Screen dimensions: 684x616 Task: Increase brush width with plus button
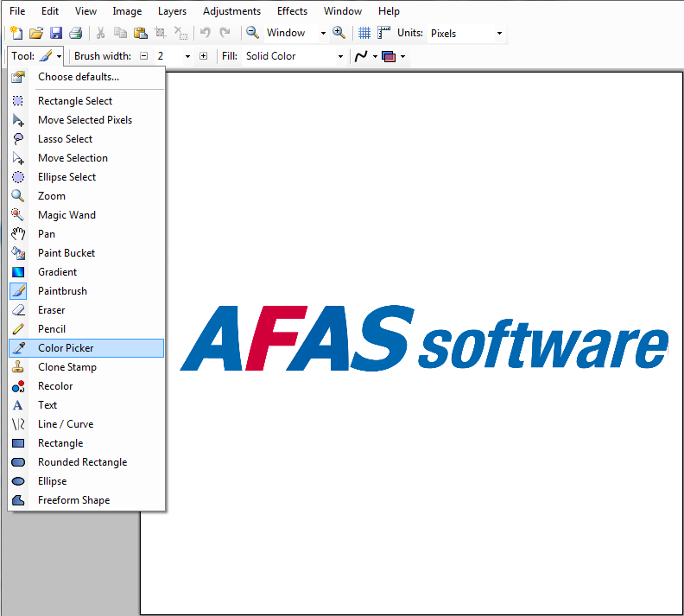point(203,56)
